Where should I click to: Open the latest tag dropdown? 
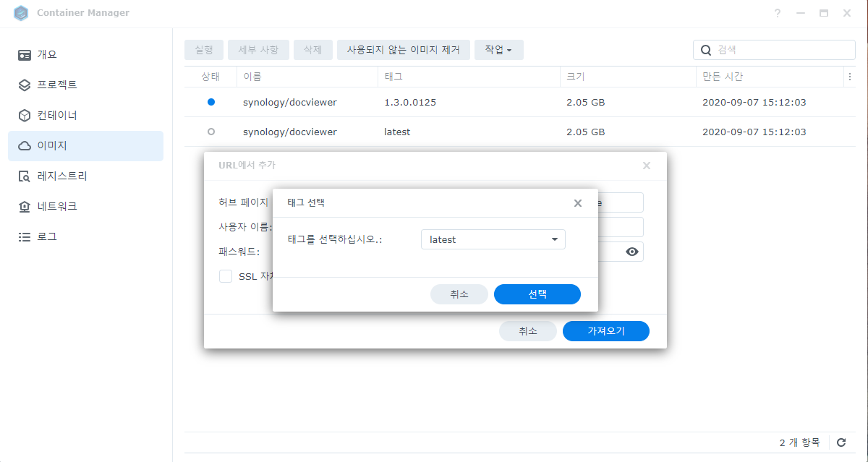[x=493, y=239]
